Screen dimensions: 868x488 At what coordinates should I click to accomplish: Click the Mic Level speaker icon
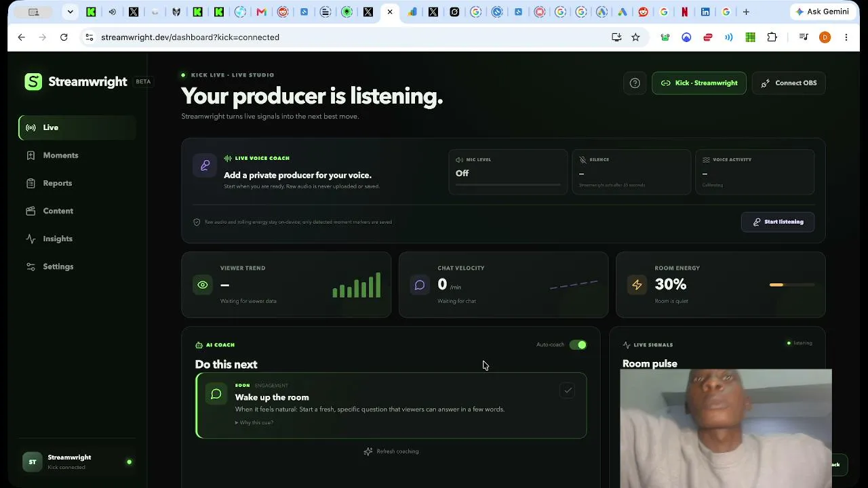point(459,160)
